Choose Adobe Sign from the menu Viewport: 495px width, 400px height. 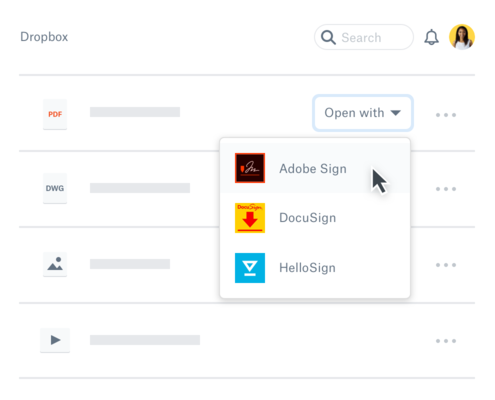tap(315, 168)
